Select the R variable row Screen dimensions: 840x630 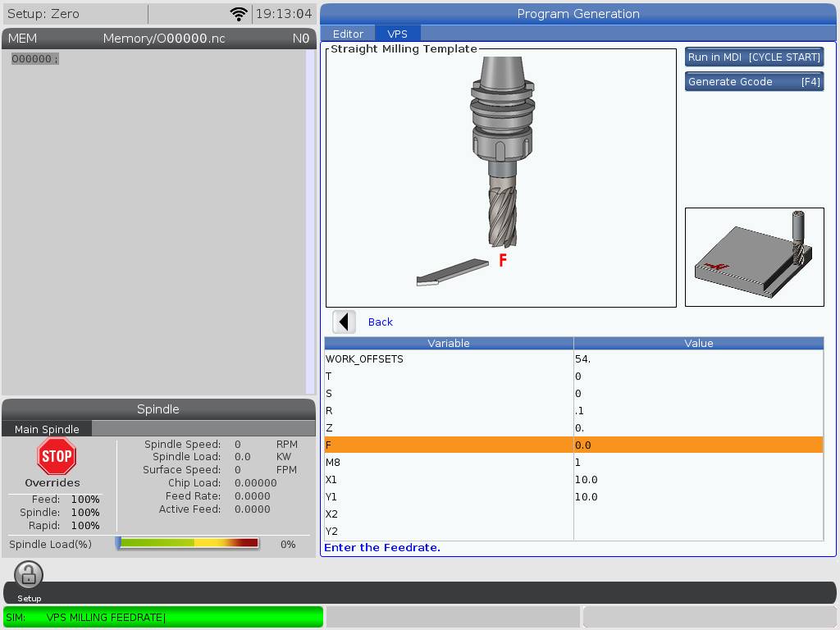click(x=573, y=410)
